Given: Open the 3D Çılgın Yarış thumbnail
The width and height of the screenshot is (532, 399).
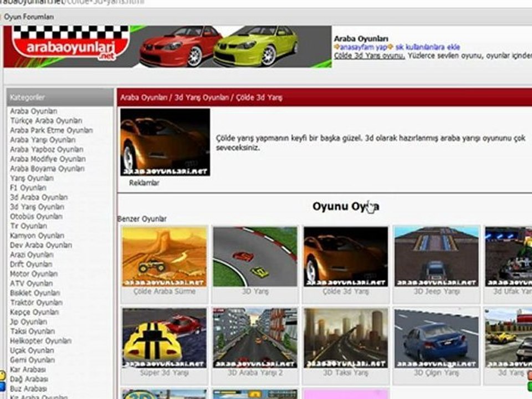Looking at the screenshot, I should (437, 338).
